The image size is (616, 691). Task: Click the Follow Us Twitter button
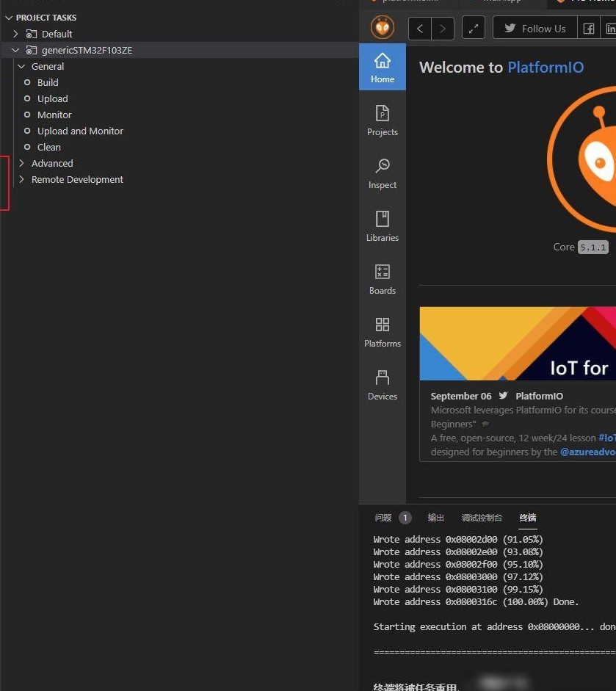click(x=535, y=29)
